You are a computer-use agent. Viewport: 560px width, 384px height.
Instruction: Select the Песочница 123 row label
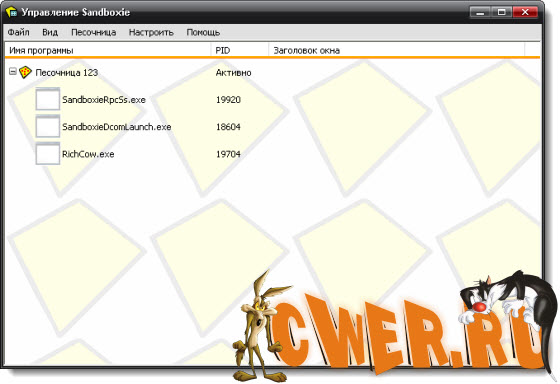click(67, 73)
